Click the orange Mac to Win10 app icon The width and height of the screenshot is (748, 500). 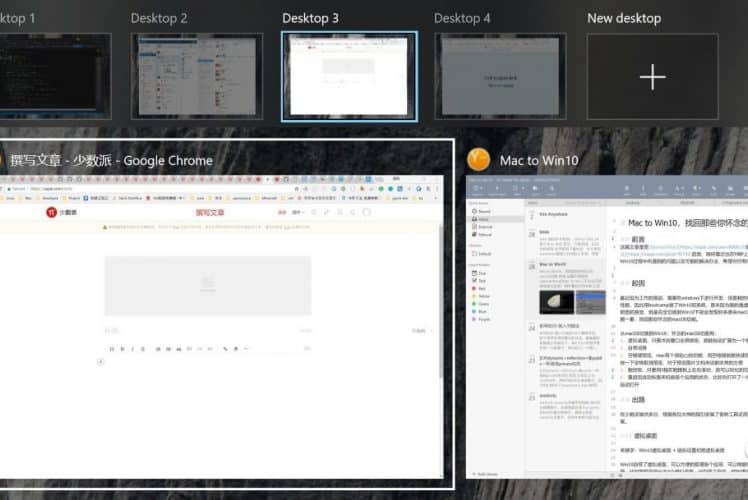click(479, 159)
